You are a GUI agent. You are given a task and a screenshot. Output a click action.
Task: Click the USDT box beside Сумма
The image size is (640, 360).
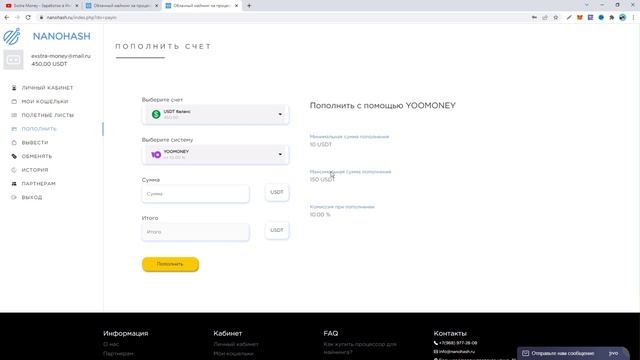coord(277,192)
